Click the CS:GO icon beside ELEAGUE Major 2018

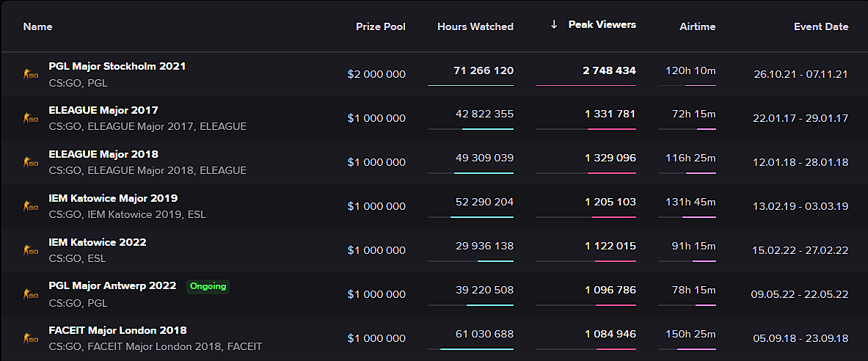(30, 162)
